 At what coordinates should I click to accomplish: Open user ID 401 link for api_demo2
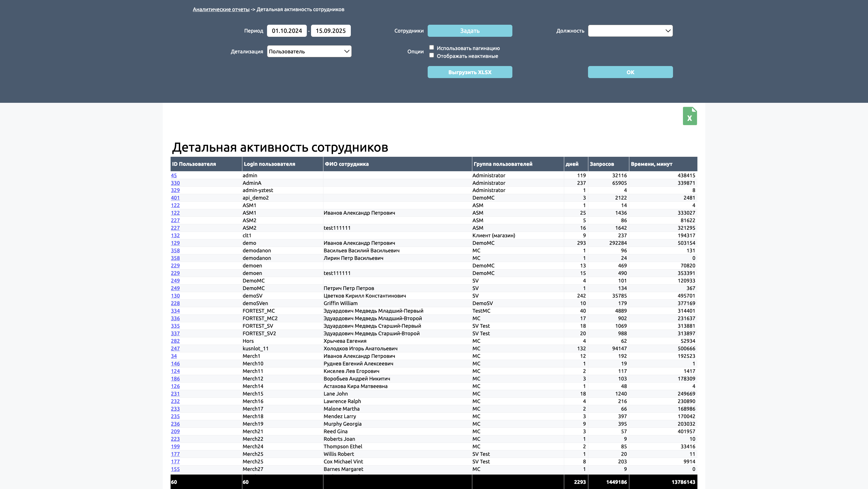175,198
